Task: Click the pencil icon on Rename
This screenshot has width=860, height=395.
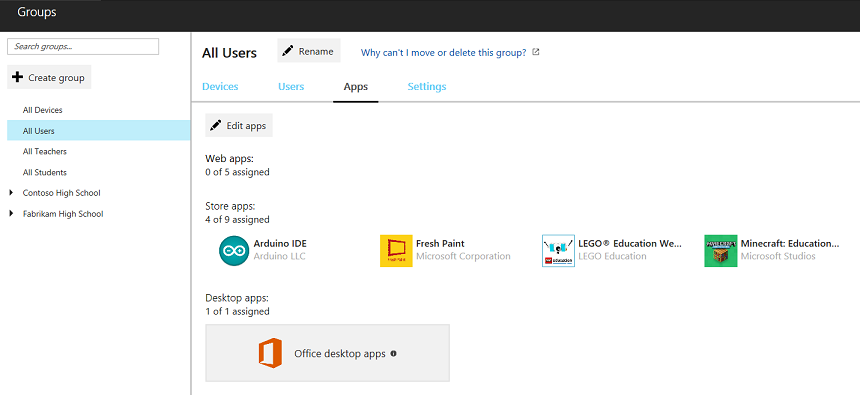Action: (x=287, y=51)
